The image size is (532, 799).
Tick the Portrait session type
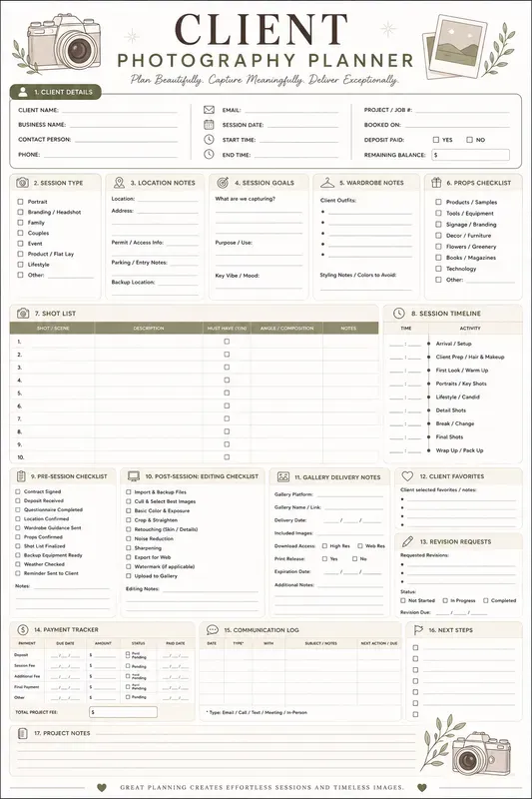pos(20,202)
